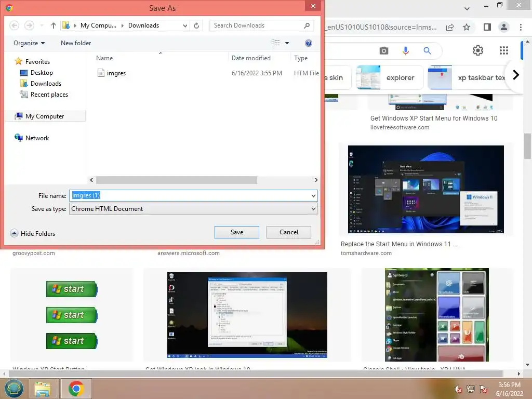
Task: Bookmark this tab with star icon
Action: 467,27
